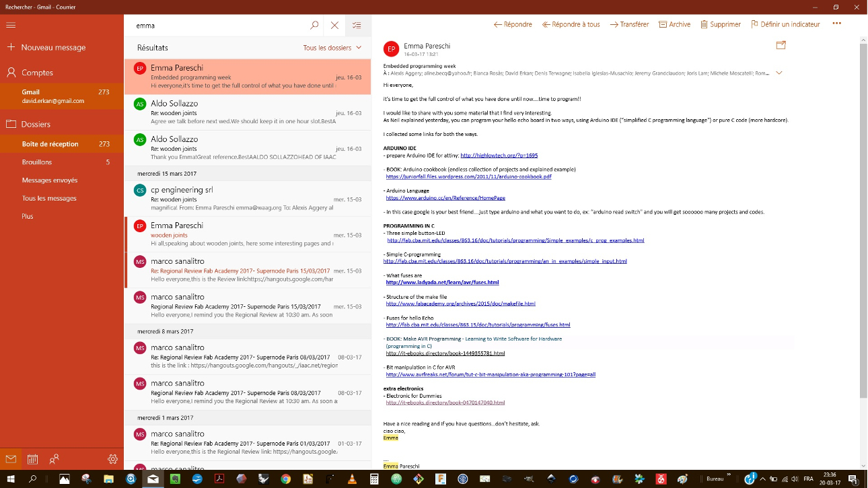
Task: Click Emma Pareschi's EP avatar in reading pane
Action: tap(391, 49)
